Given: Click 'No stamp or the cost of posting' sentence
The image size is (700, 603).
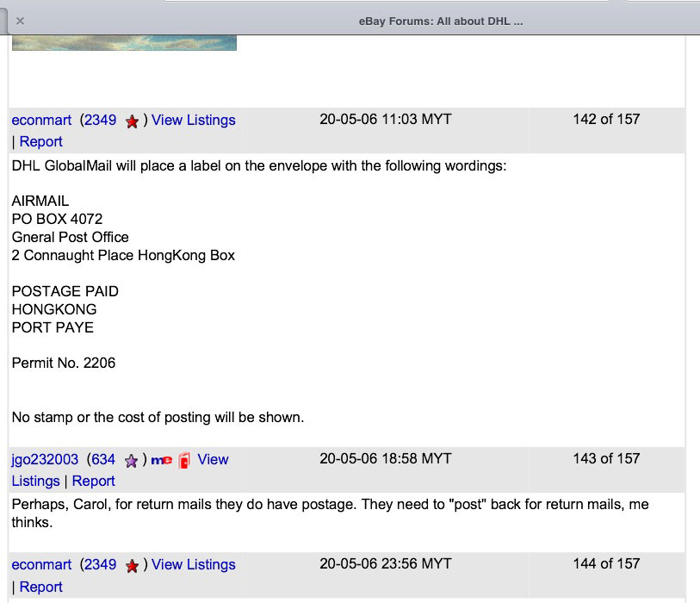Looking at the screenshot, I should [158, 417].
